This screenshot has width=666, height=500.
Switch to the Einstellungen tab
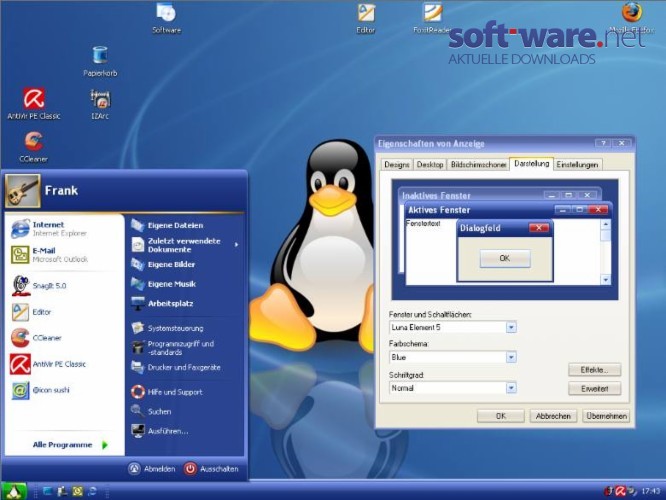point(577,164)
